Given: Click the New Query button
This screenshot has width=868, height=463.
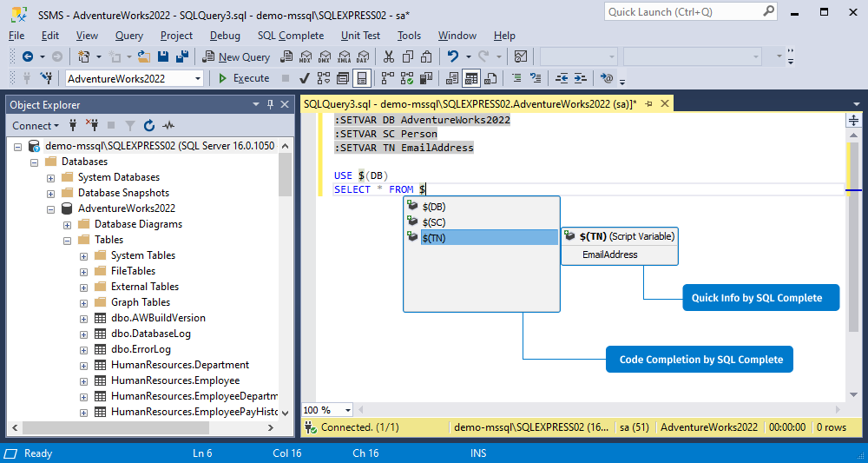Looking at the screenshot, I should pos(236,56).
